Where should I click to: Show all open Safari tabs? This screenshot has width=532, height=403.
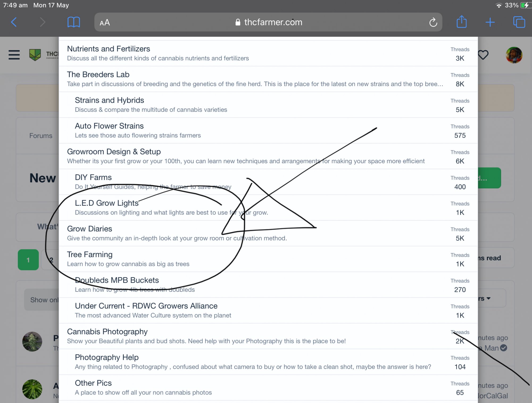pyautogui.click(x=519, y=22)
